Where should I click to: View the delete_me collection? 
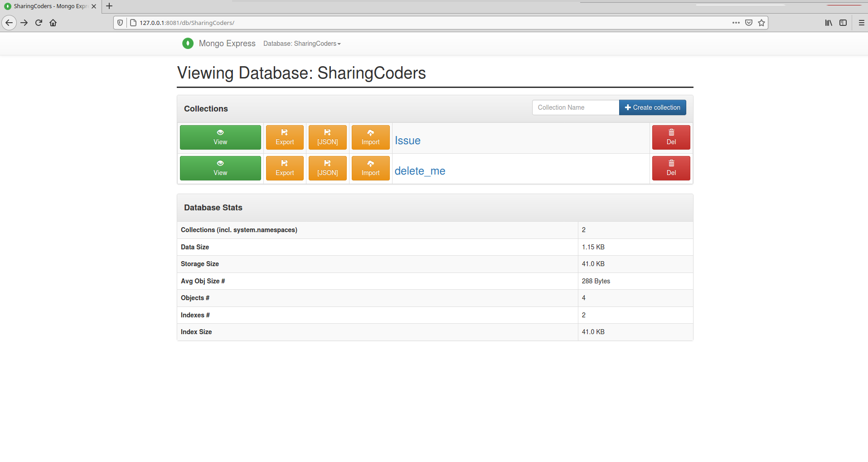[x=220, y=168]
